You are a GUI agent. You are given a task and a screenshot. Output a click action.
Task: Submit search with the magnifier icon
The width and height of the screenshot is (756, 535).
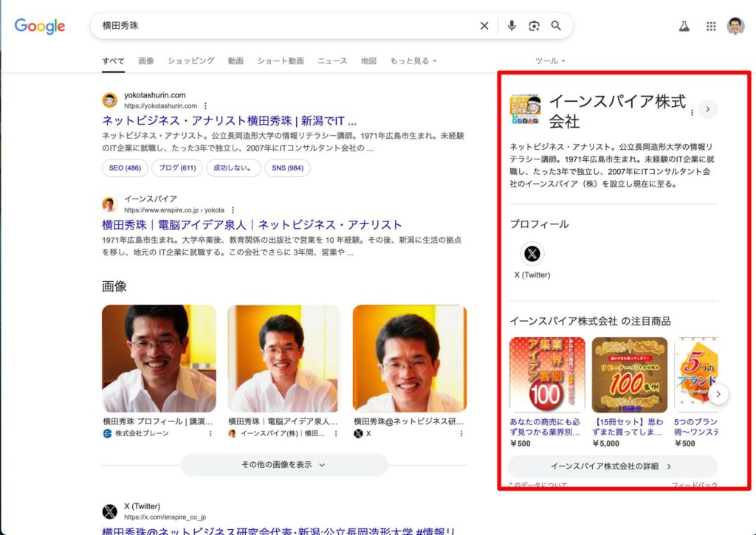pyautogui.click(x=556, y=26)
